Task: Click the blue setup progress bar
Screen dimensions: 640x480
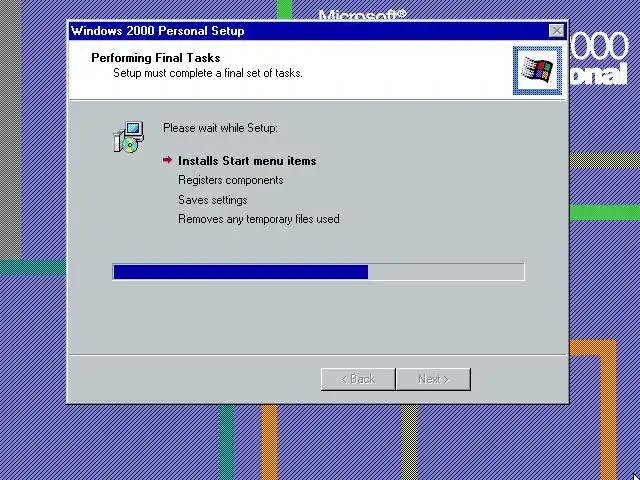Action: click(x=318, y=272)
